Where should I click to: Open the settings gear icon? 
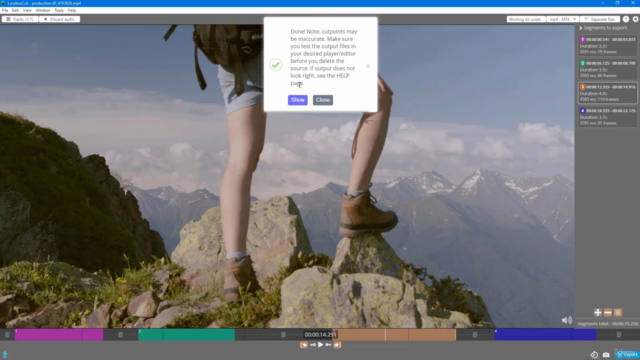point(636,19)
